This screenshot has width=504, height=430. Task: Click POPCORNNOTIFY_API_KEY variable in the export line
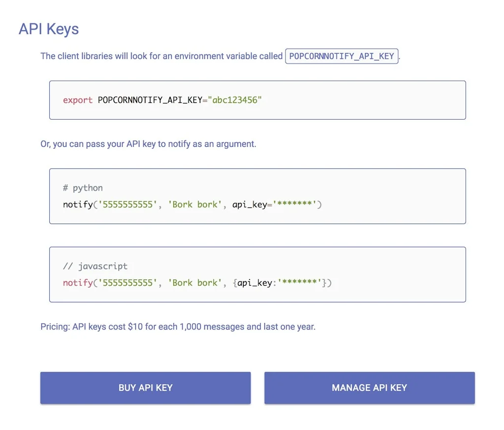pyautogui.click(x=150, y=100)
